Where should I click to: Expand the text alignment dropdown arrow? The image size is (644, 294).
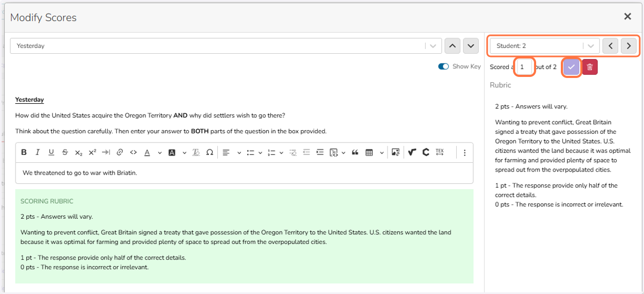(239, 153)
